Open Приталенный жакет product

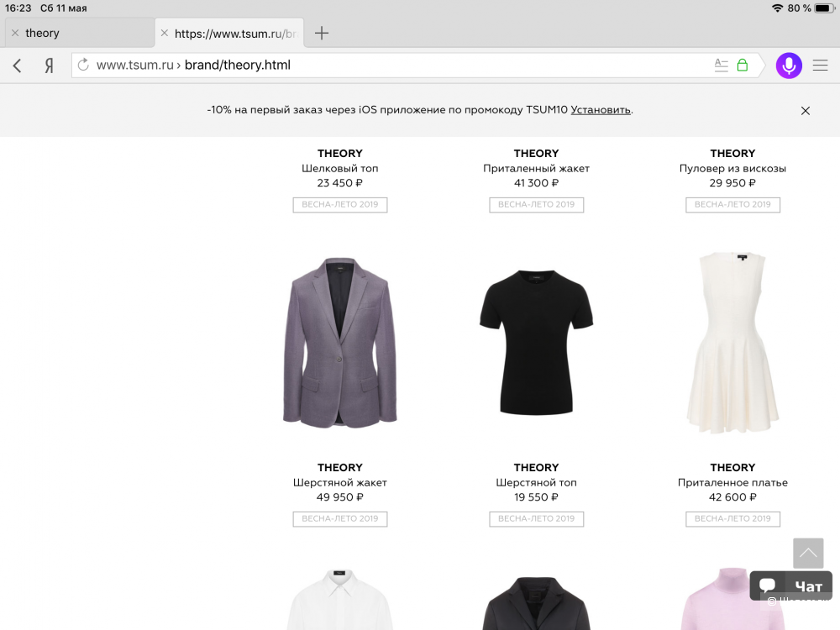[536, 168]
